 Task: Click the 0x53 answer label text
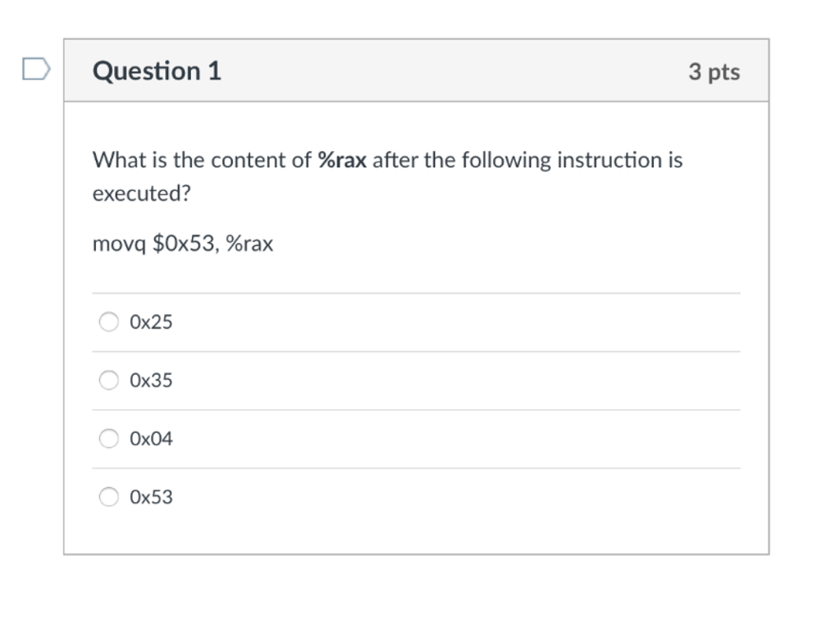pyautogui.click(x=151, y=497)
